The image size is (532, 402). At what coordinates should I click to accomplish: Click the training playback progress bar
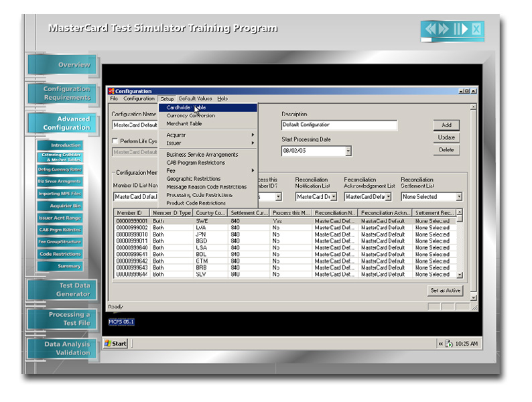click(452, 40)
